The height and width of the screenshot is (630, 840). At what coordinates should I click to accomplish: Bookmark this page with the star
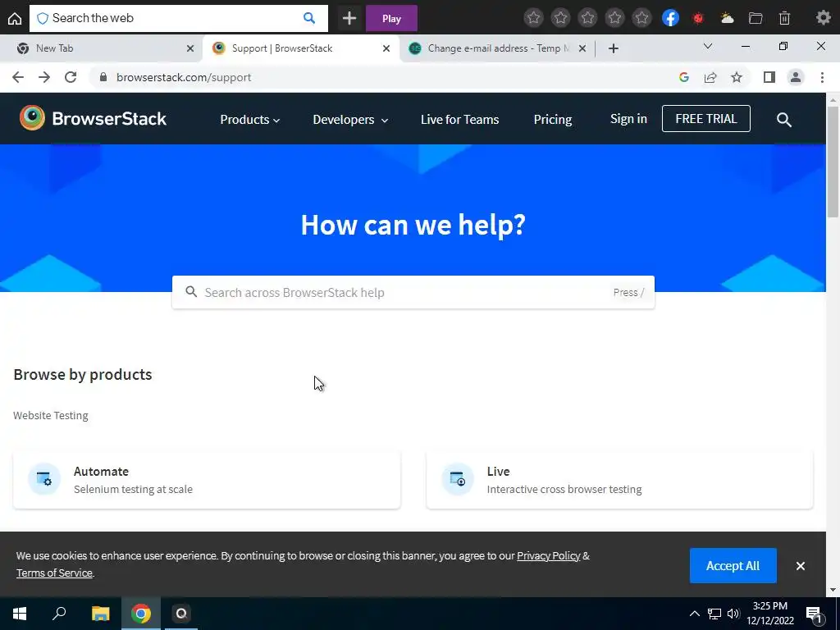click(x=737, y=77)
